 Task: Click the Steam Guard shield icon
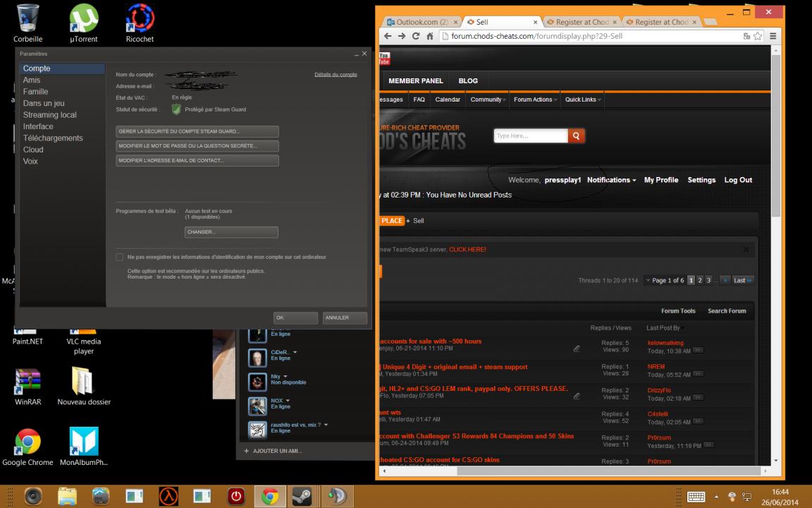click(176, 109)
